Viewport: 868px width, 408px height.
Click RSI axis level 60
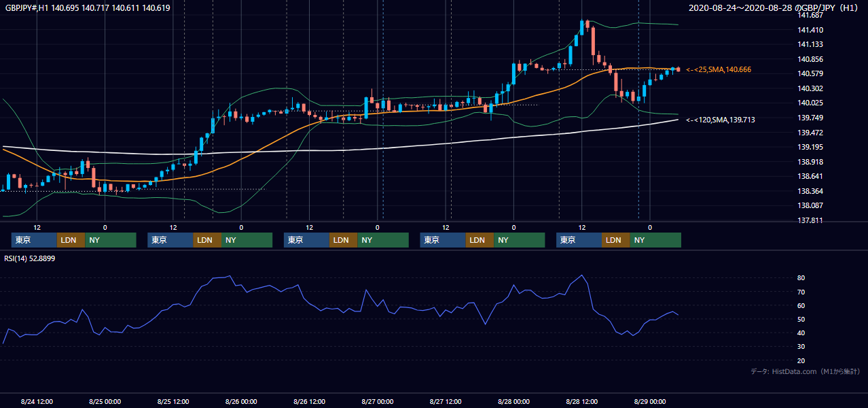pos(801,305)
